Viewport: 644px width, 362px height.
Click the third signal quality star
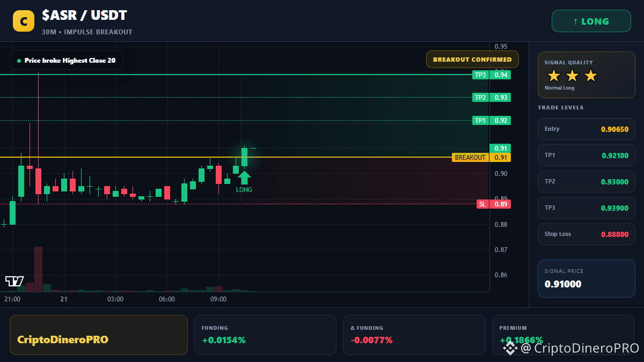pos(591,76)
